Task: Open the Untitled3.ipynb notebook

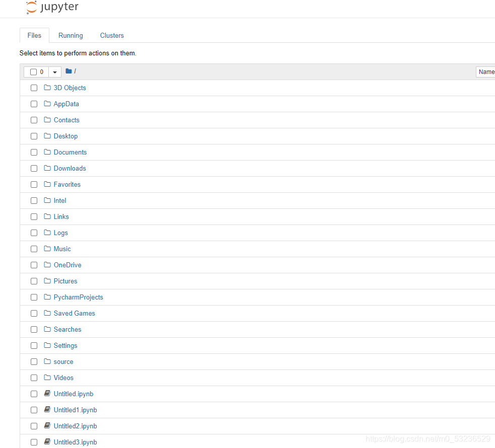Action: pos(76,442)
